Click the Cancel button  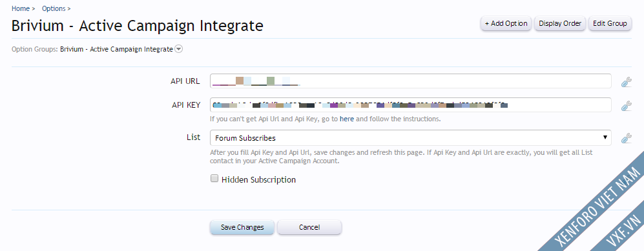coord(309,227)
